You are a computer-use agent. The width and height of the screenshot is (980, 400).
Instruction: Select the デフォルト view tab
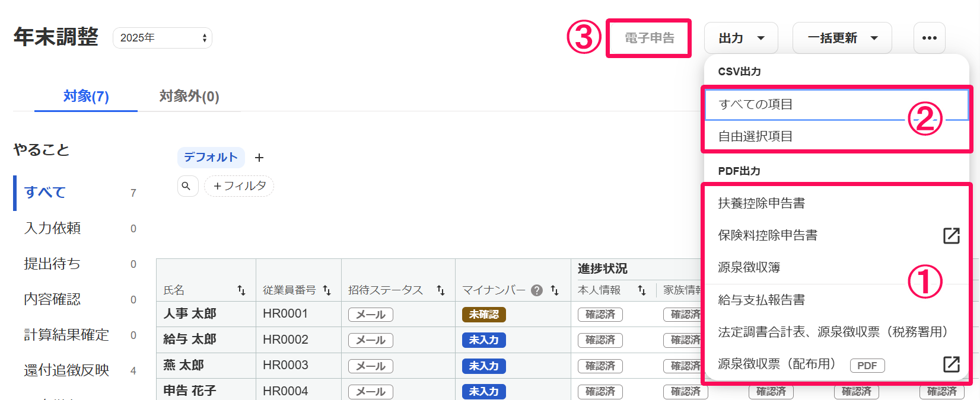[211, 157]
